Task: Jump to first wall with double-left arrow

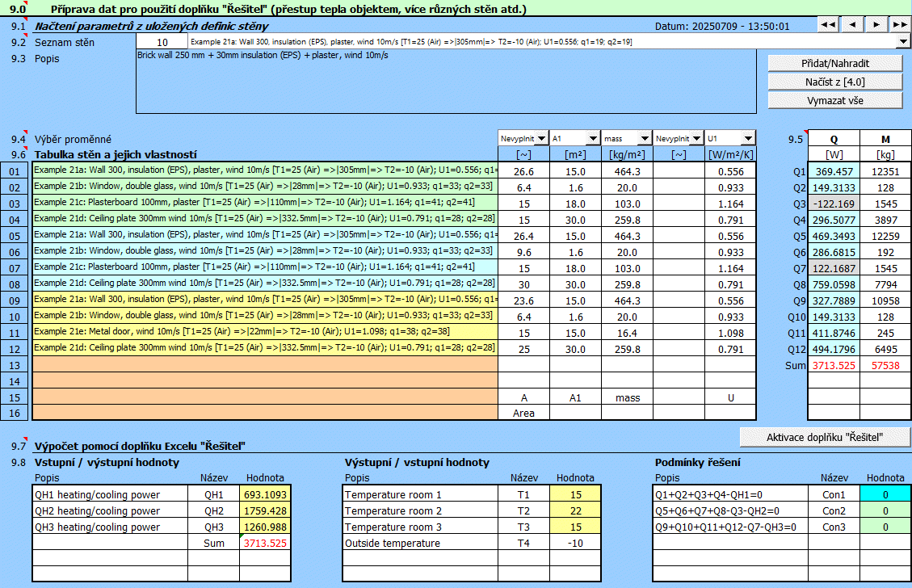Action: (x=828, y=25)
